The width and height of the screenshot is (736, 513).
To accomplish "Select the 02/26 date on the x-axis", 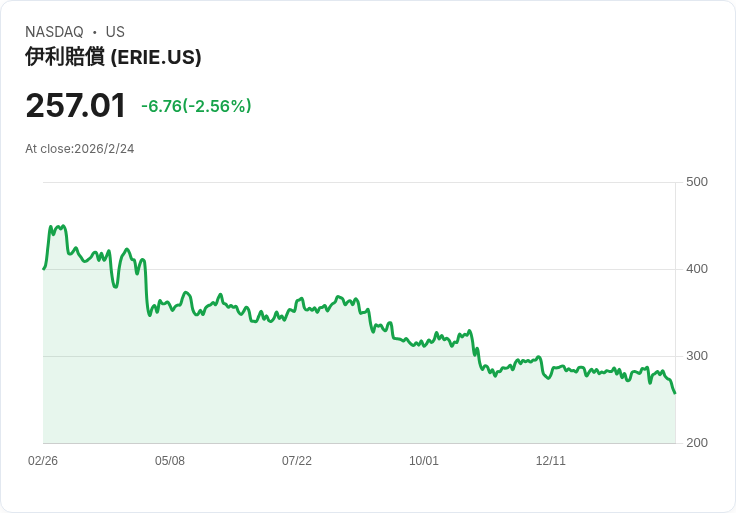I will pos(43,461).
